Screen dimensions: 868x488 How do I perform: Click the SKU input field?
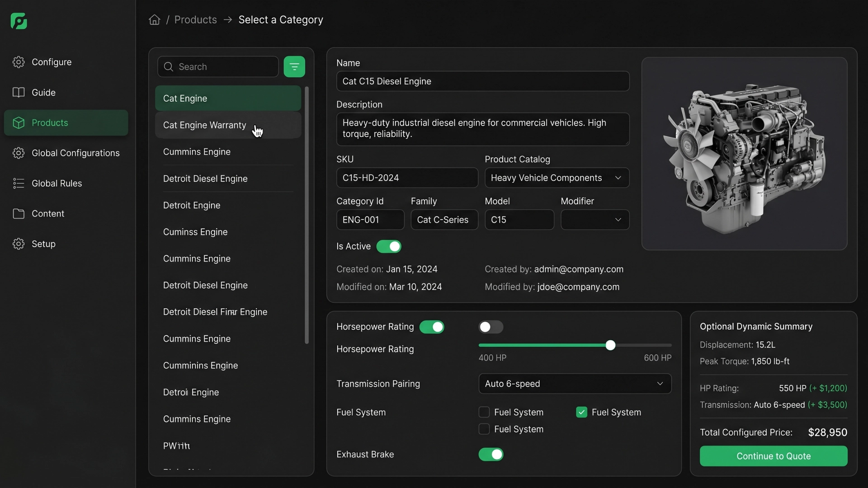(407, 178)
